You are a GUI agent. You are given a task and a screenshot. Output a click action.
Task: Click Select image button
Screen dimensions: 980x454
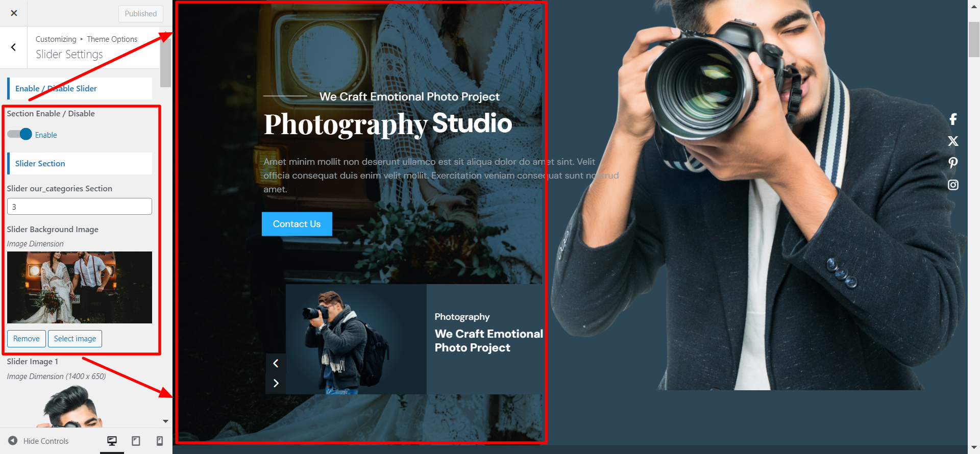tap(75, 339)
